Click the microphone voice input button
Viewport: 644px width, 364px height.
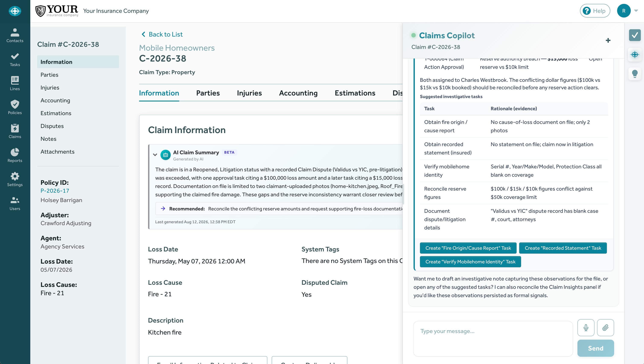coord(586,327)
